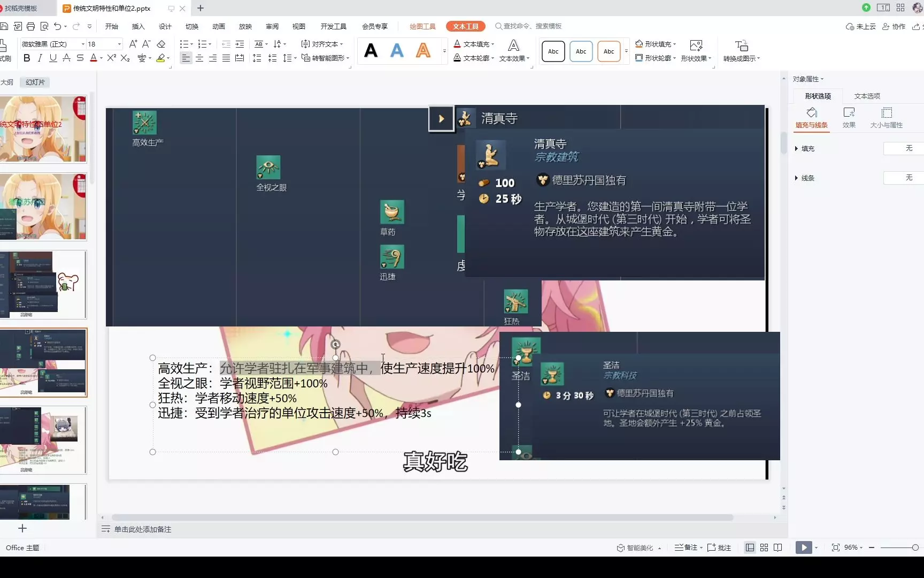The width and height of the screenshot is (924, 578).
Task: Expand the font color dropdown arrow
Action: tap(102, 58)
